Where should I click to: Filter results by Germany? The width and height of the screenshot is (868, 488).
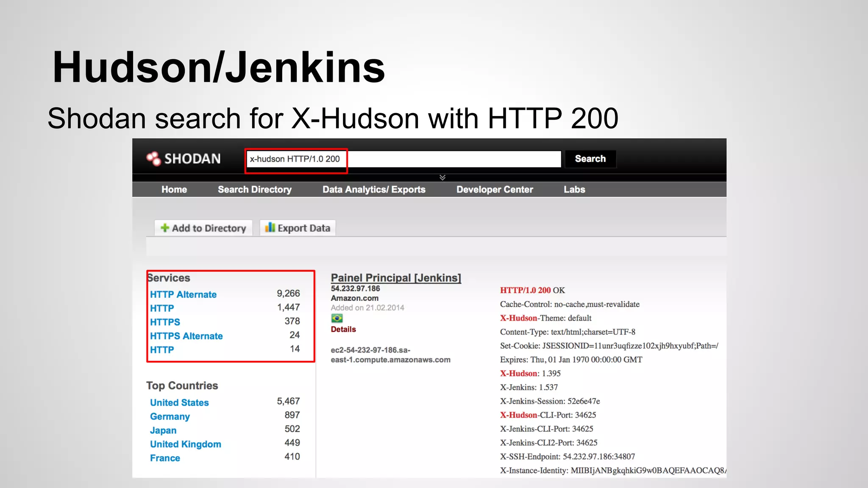(x=170, y=416)
